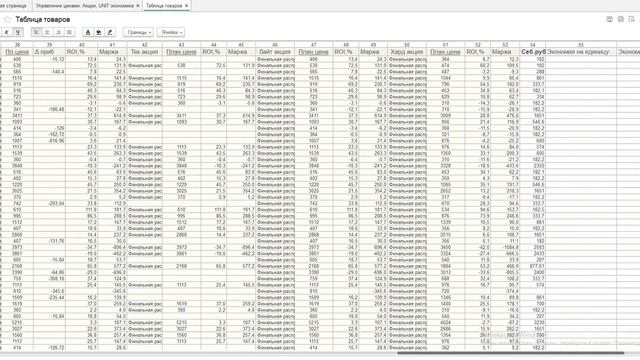
Task: Click the Таблица товаров page title
Action: click(42, 19)
